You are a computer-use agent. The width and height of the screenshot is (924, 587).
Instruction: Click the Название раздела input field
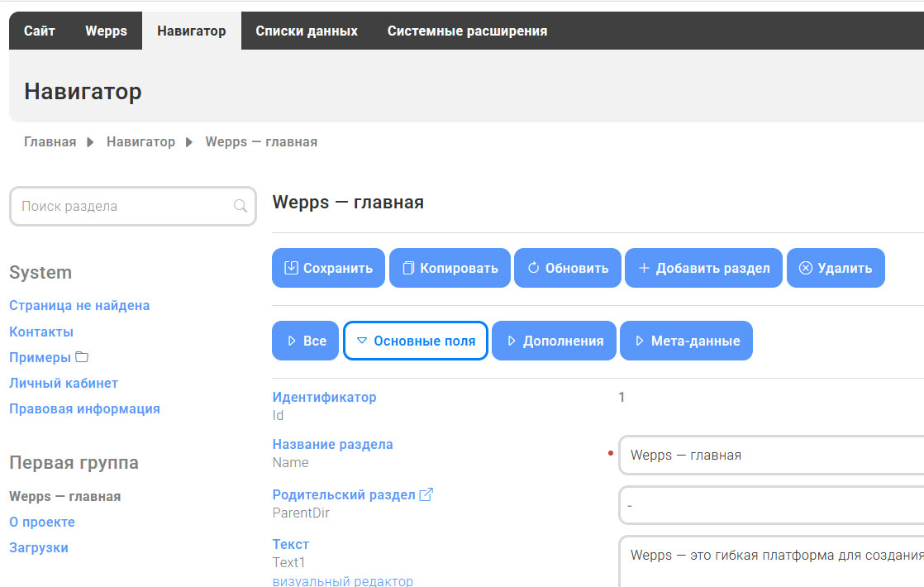pos(769,455)
